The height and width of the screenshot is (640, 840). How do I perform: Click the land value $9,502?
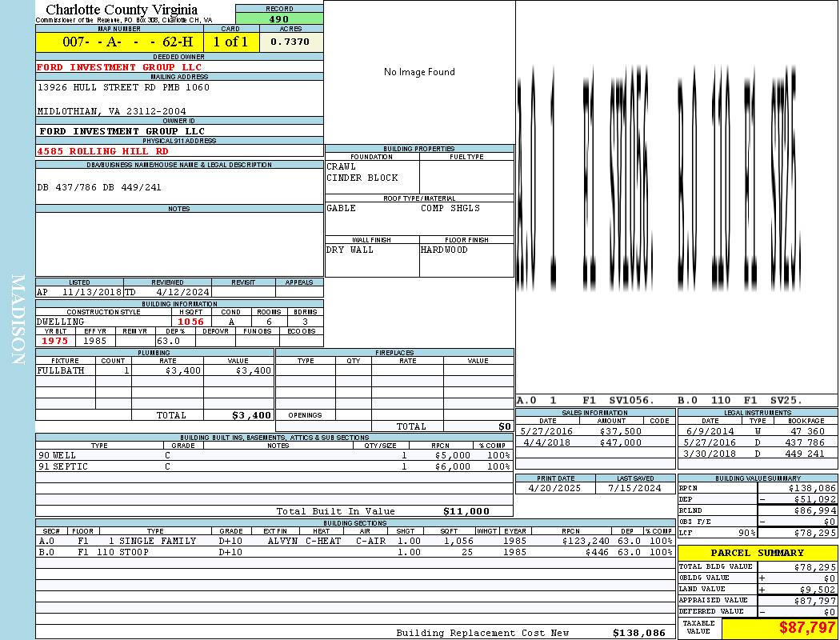point(818,590)
